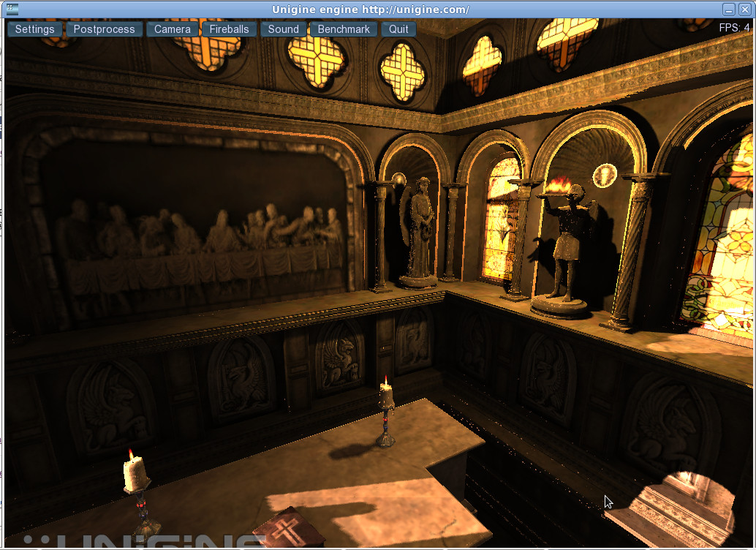The image size is (756, 550).
Task: Click the Camera button
Action: tap(173, 29)
